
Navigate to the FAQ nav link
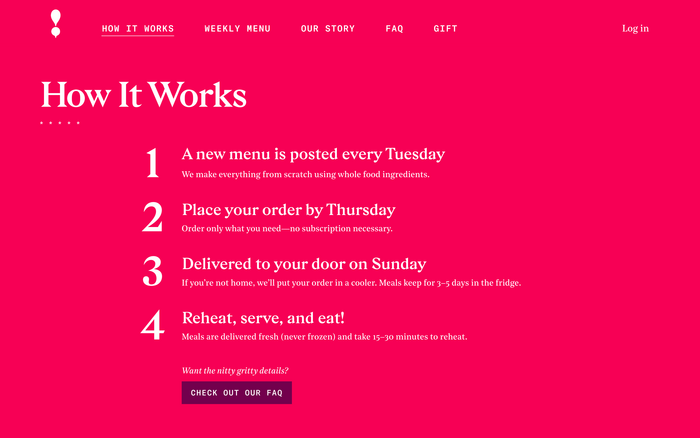(x=394, y=29)
